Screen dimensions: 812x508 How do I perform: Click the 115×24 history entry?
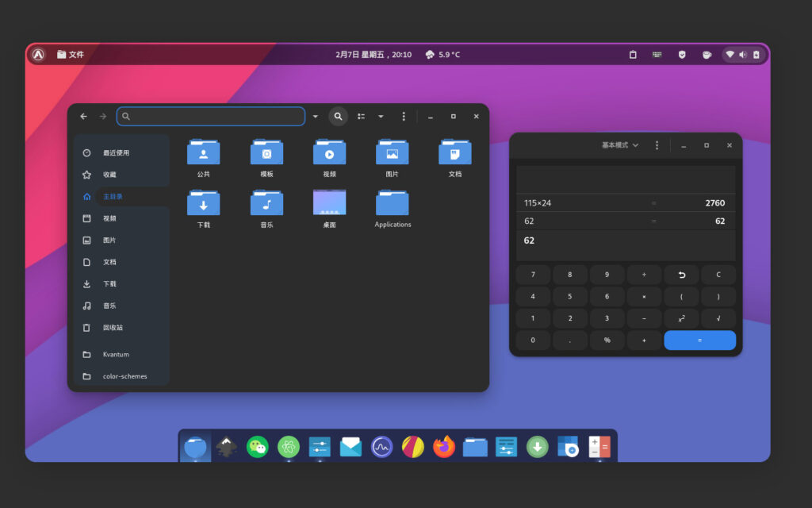click(538, 203)
